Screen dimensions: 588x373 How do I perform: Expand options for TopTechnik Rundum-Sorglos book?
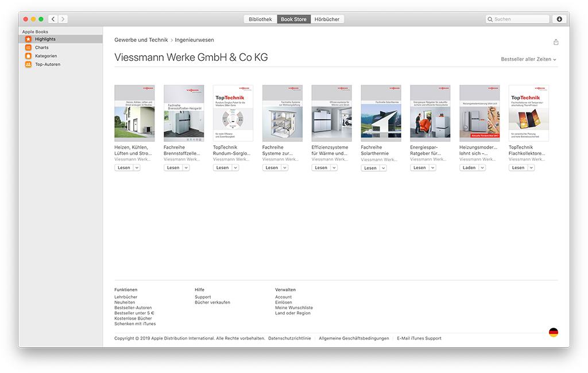tap(235, 168)
